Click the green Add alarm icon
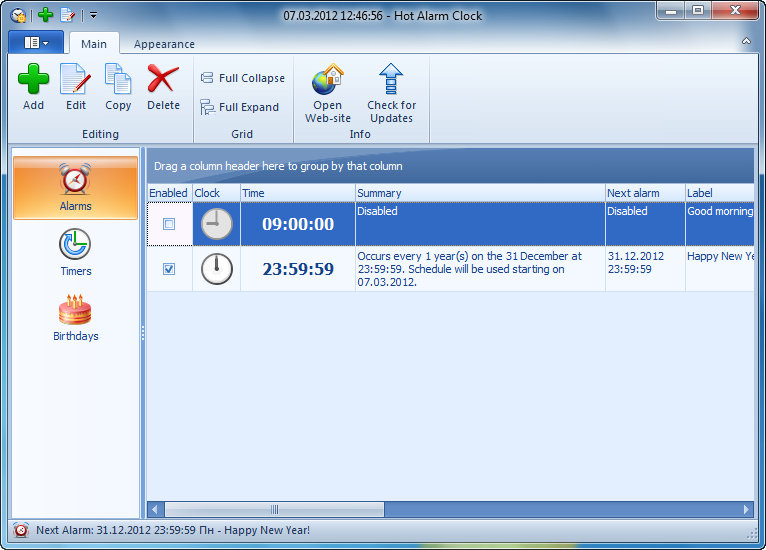This screenshot has width=766, height=550. pos(33,78)
